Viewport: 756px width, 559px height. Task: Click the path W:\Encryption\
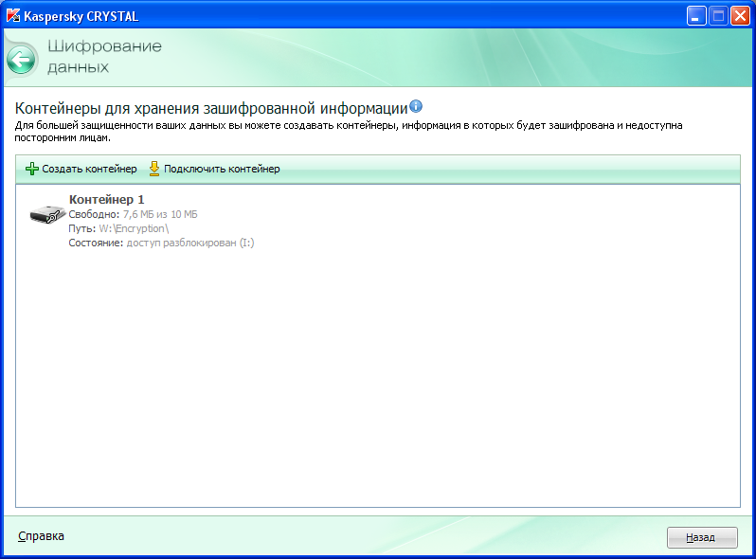coord(134,228)
